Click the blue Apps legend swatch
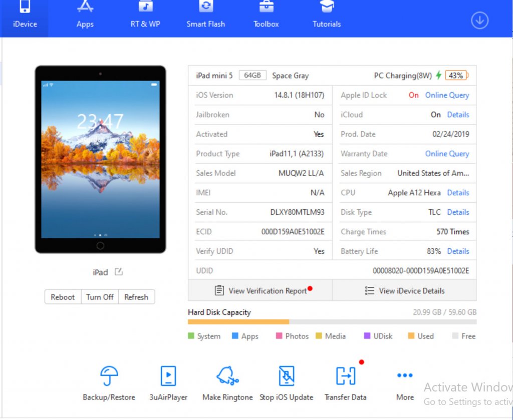 pyautogui.click(x=235, y=336)
